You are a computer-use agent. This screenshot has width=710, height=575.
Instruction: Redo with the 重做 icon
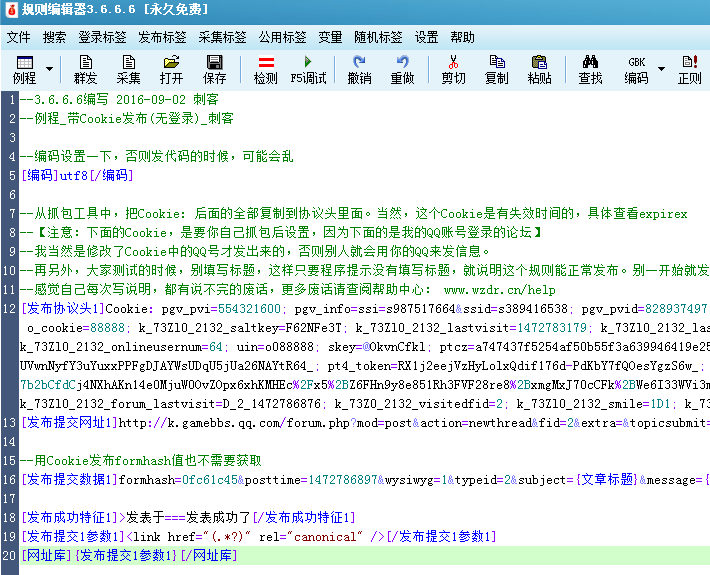[x=402, y=70]
